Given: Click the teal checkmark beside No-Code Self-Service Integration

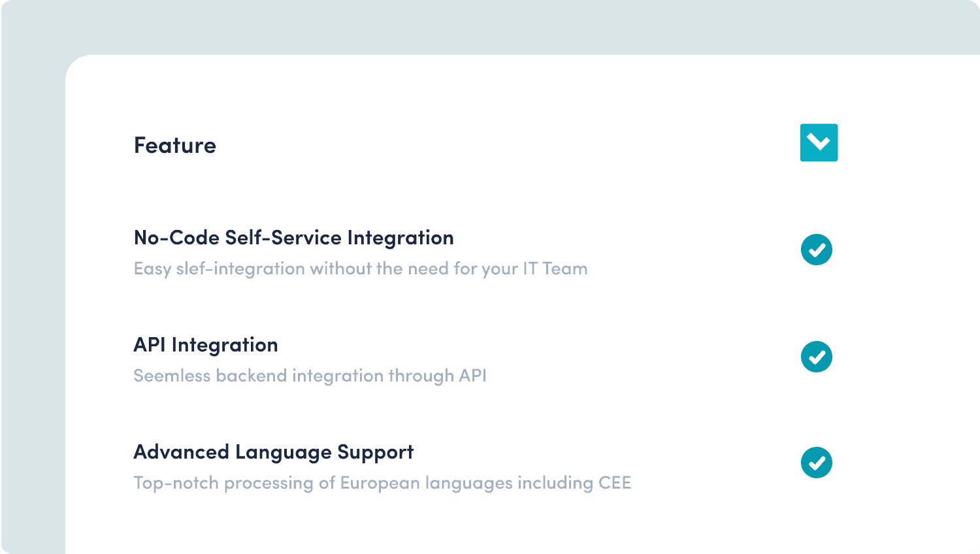Looking at the screenshot, I should tap(817, 249).
